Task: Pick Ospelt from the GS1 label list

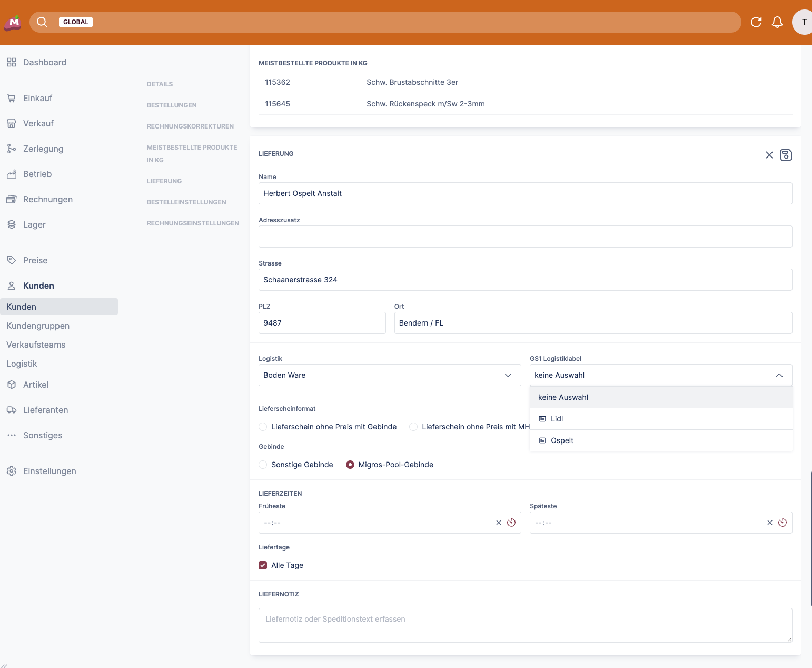Action: [562, 440]
